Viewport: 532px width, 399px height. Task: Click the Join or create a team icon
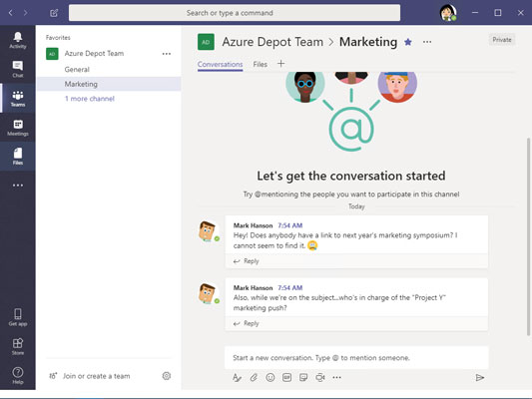pos(53,376)
